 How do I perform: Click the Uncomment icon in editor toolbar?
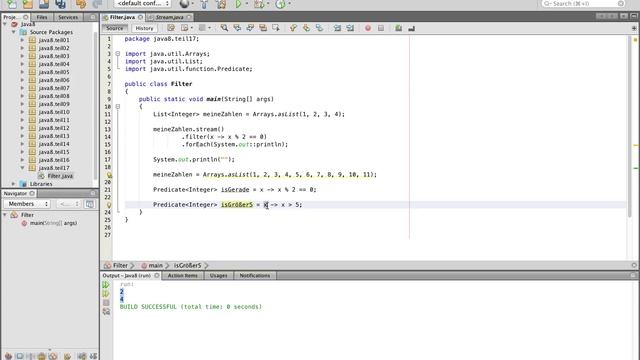pos(411,28)
